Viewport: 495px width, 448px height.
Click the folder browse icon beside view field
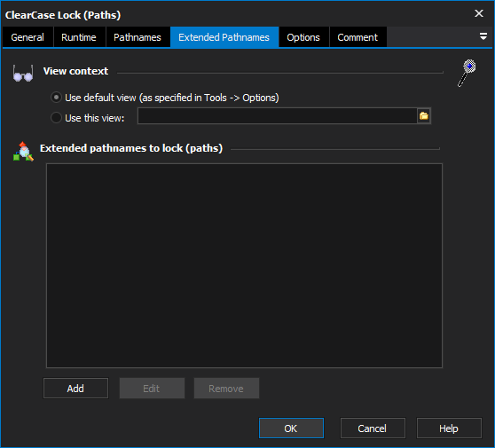[424, 116]
